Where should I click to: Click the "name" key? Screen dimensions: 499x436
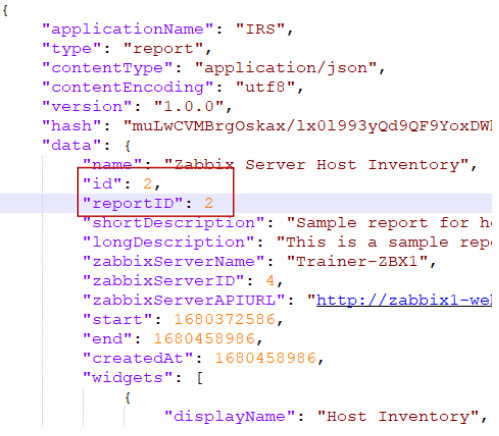[x=112, y=165]
